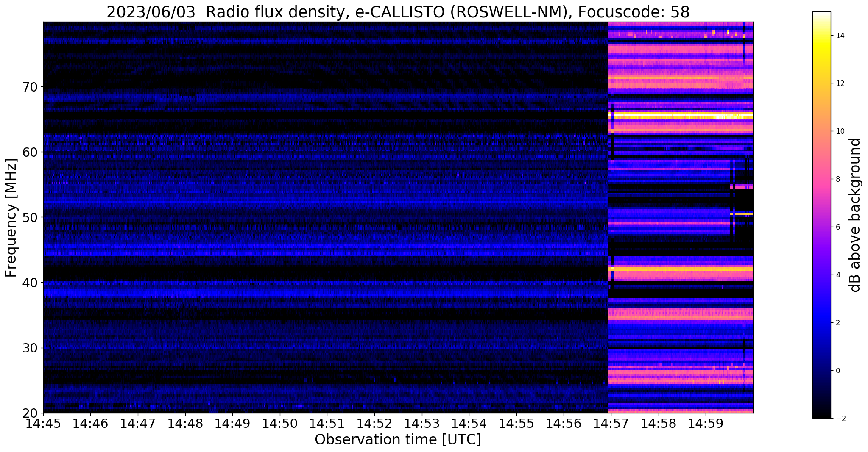Click the colorbar tick label 4 dB
This screenshot has width=868, height=452.
[x=837, y=275]
